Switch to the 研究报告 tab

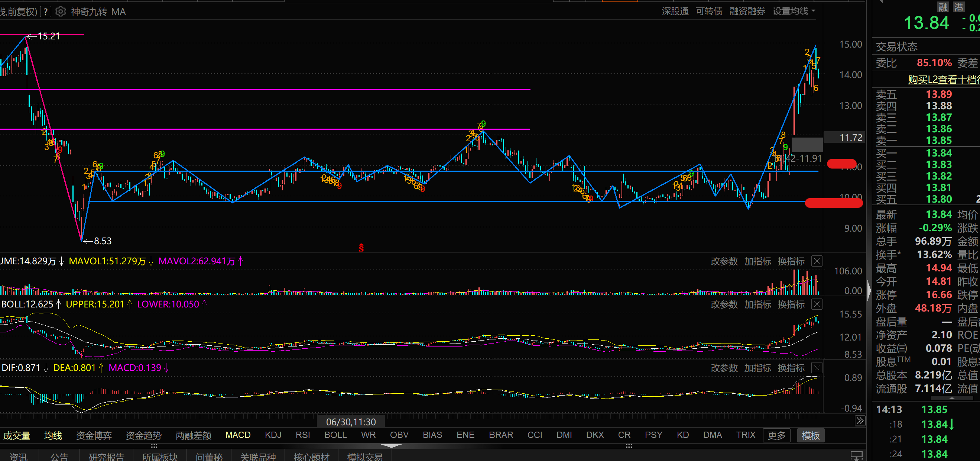107,457
